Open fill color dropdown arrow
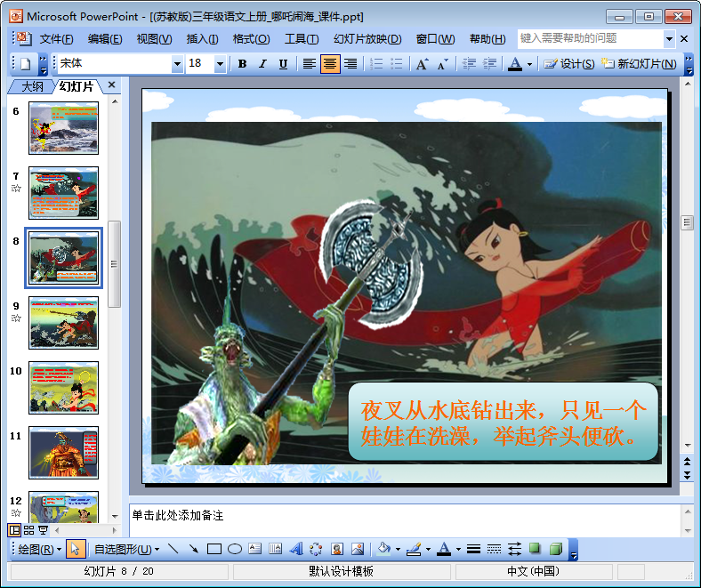The height and width of the screenshot is (588, 701). (398, 550)
